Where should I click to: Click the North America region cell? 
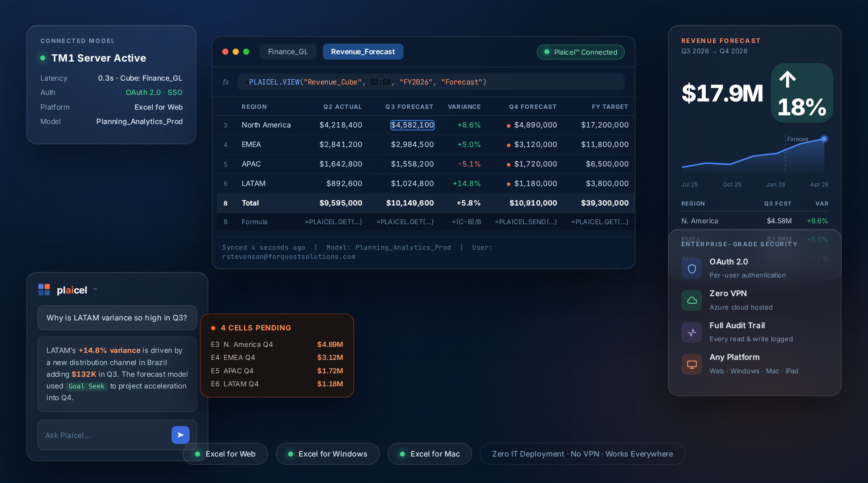(x=266, y=125)
